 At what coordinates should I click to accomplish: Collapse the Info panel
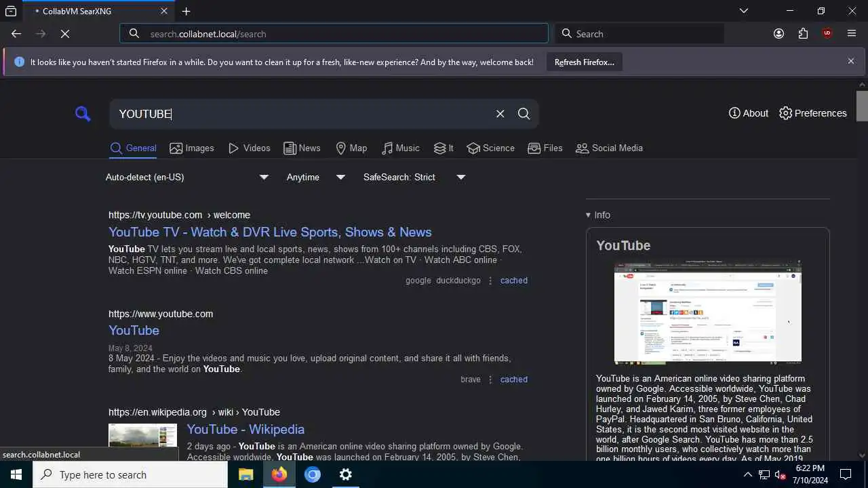(x=598, y=215)
